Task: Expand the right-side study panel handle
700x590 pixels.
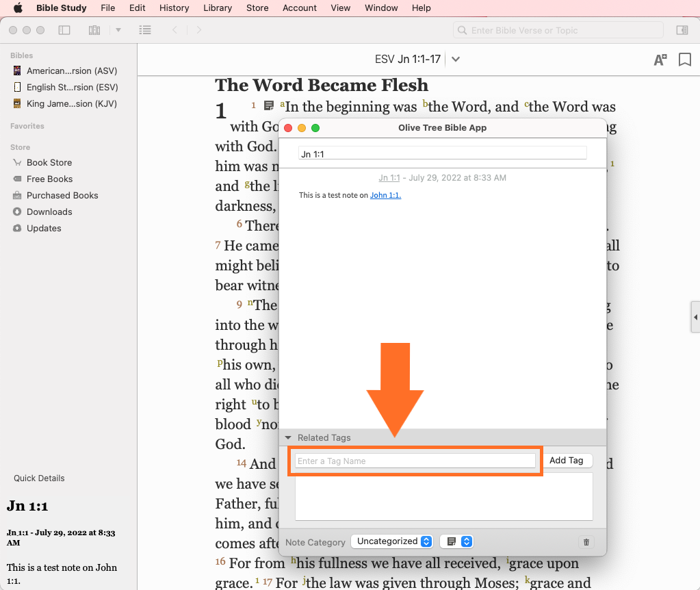Action: (x=695, y=318)
